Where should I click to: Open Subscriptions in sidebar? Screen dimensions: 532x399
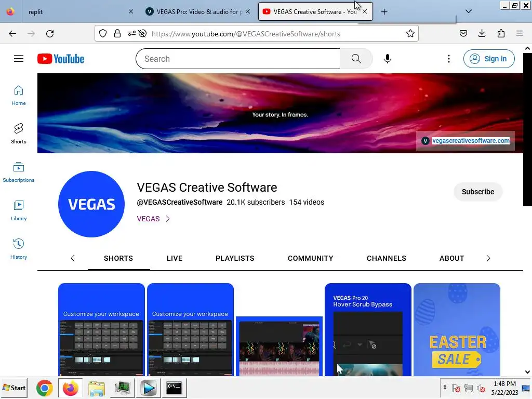[19, 172]
